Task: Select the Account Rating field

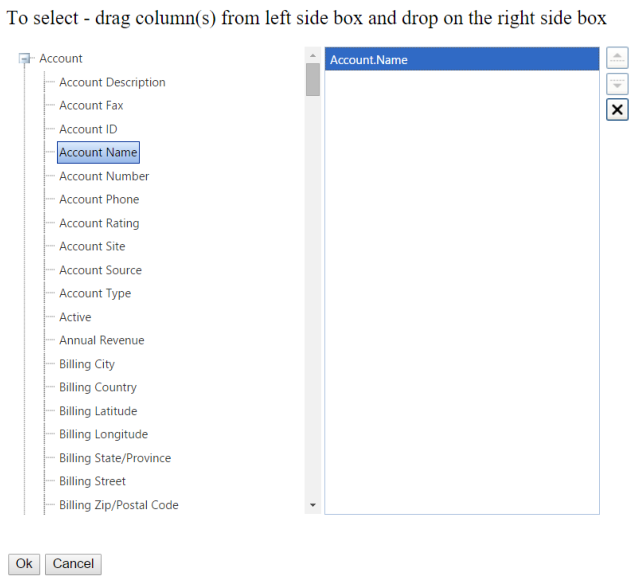Action: (x=99, y=223)
